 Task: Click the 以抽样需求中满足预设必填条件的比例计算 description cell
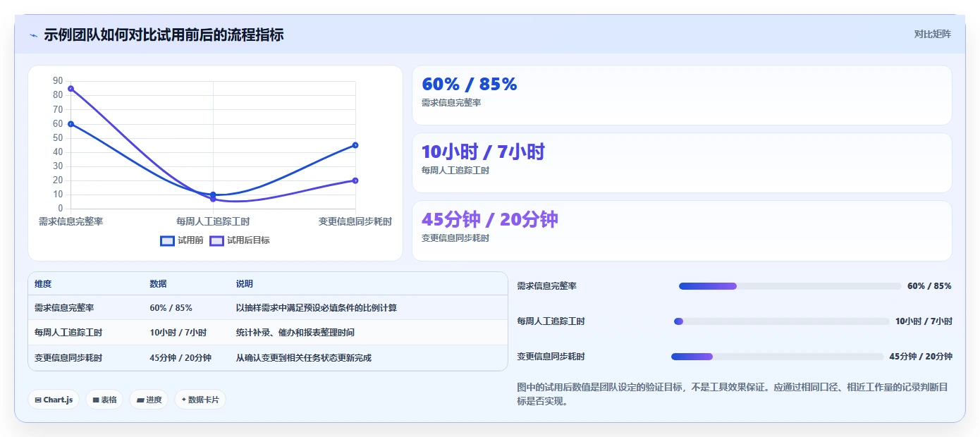tap(317, 308)
